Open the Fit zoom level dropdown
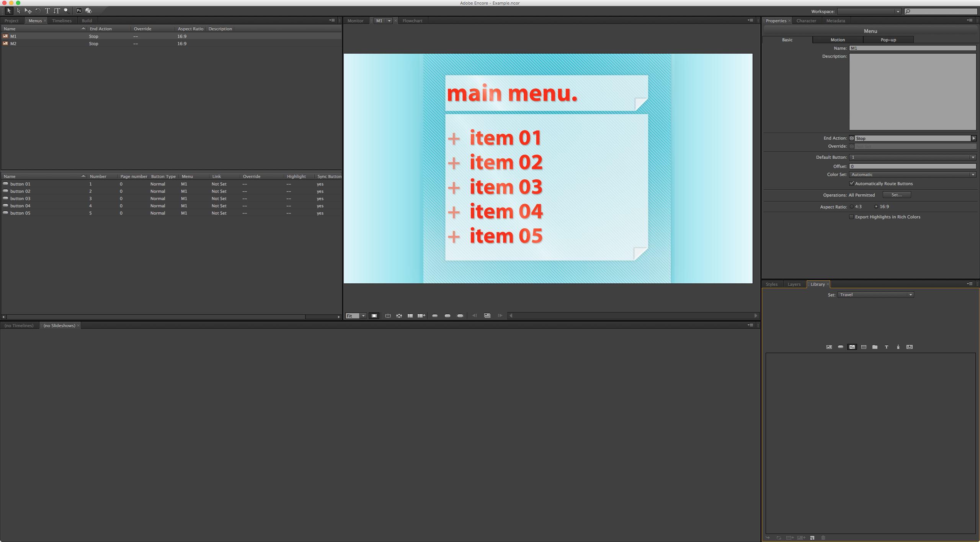The image size is (980, 542). [363, 316]
